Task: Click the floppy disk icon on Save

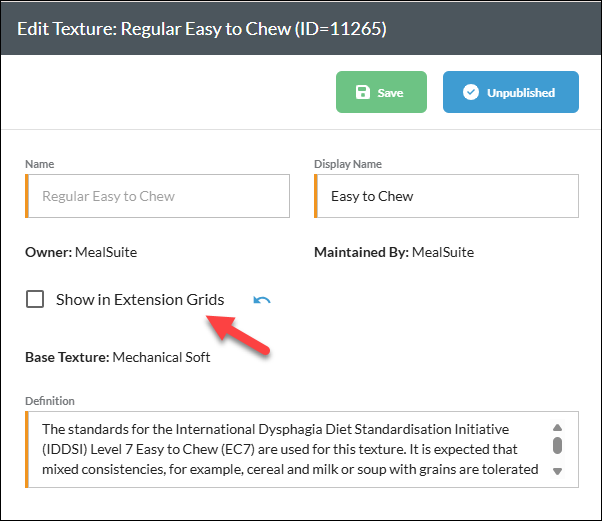Action: coord(362,93)
